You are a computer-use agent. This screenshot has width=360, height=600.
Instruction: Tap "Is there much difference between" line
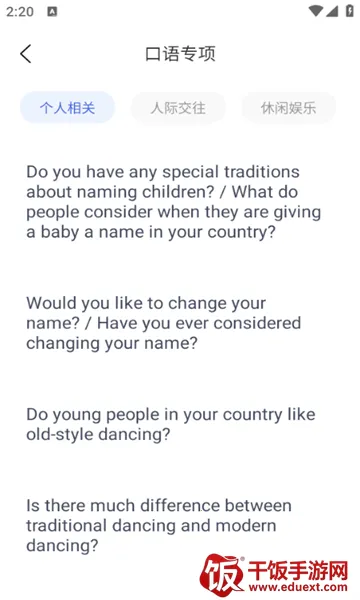(x=159, y=505)
